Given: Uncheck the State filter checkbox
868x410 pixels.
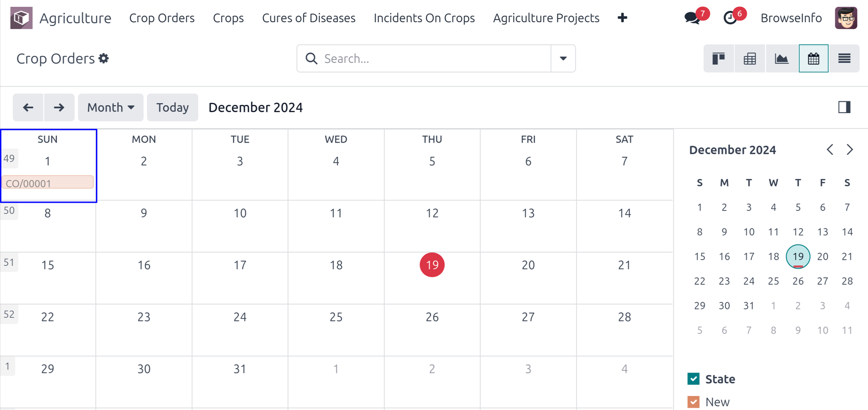Looking at the screenshot, I should [693, 379].
